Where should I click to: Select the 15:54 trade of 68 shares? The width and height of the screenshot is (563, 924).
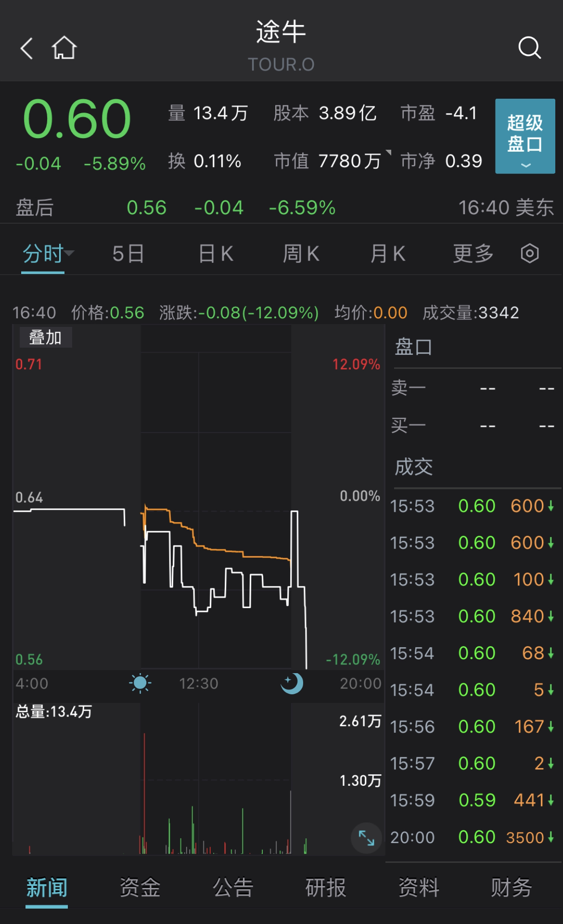(473, 653)
